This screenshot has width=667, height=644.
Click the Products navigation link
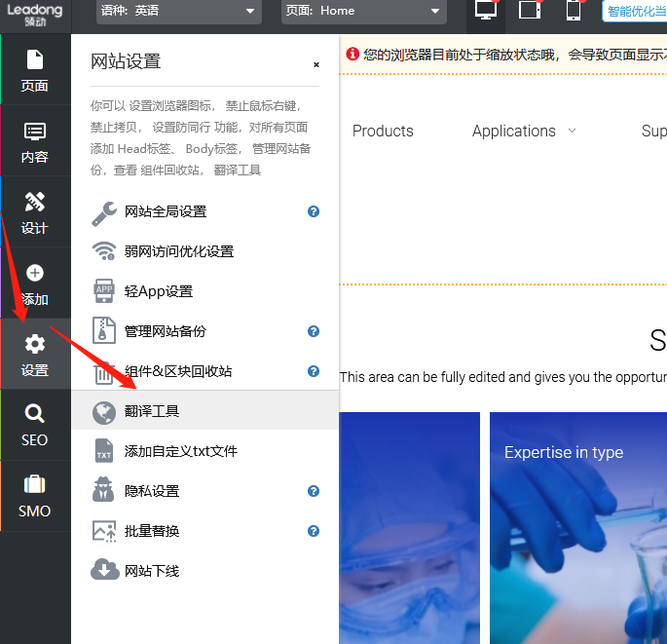(383, 132)
